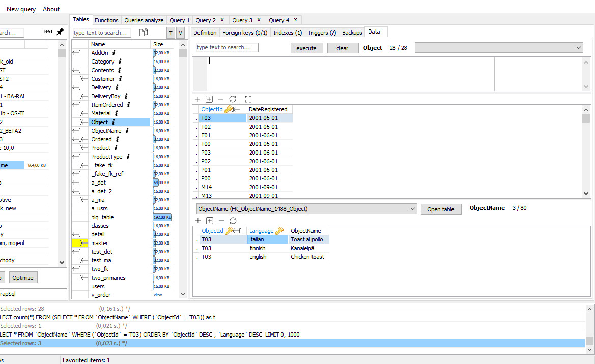The width and height of the screenshot is (595, 364).
Task: Click the execute button
Action: click(x=306, y=48)
